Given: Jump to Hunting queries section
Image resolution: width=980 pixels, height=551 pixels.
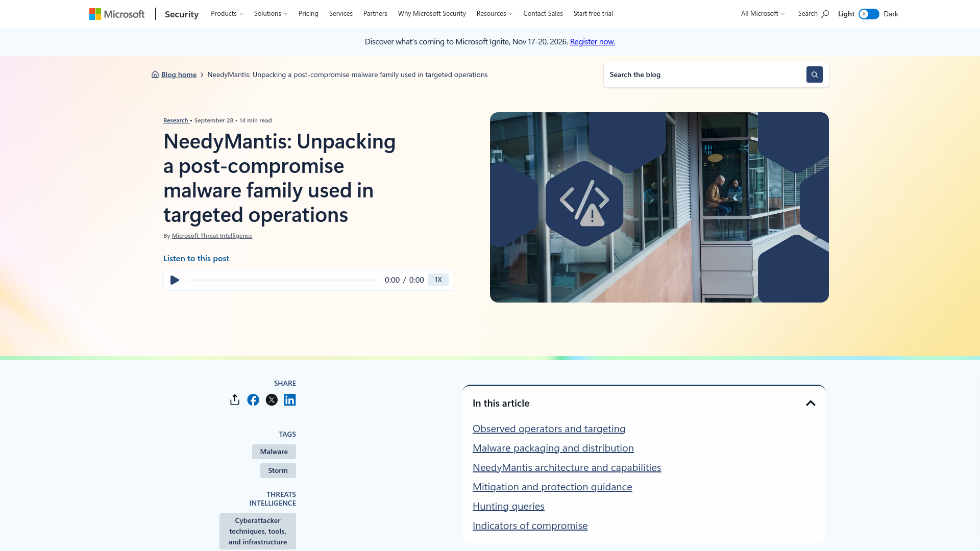Looking at the screenshot, I should pos(508,506).
